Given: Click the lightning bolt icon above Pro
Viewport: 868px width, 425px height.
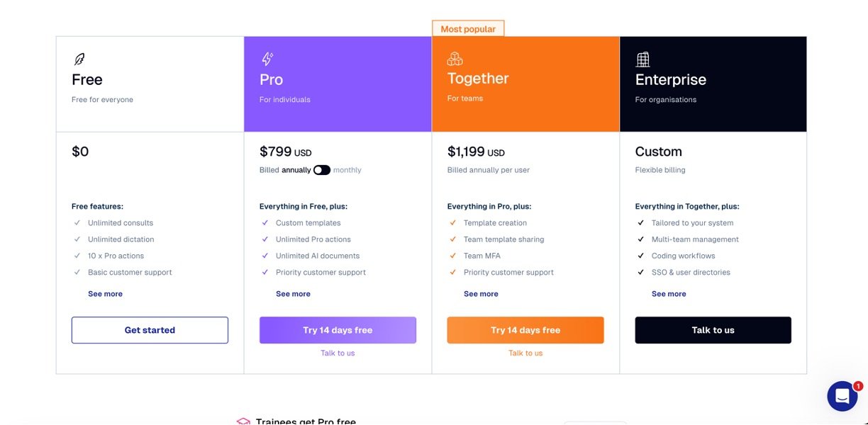Looking at the screenshot, I should (x=267, y=59).
